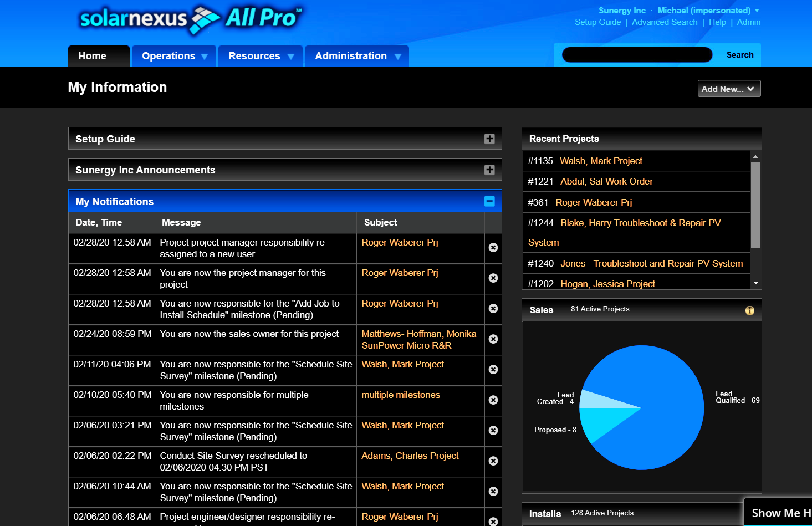Open the Resources menu
The image size is (812, 526).
pos(261,57)
